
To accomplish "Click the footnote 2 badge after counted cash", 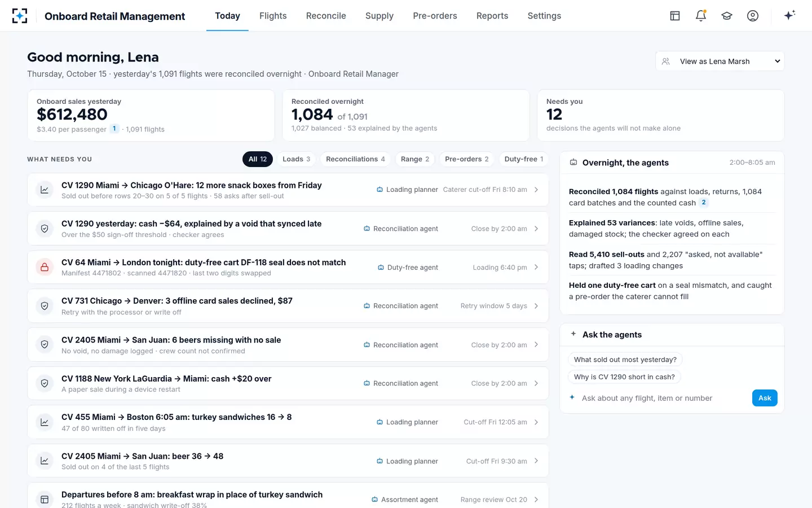I will click(704, 203).
